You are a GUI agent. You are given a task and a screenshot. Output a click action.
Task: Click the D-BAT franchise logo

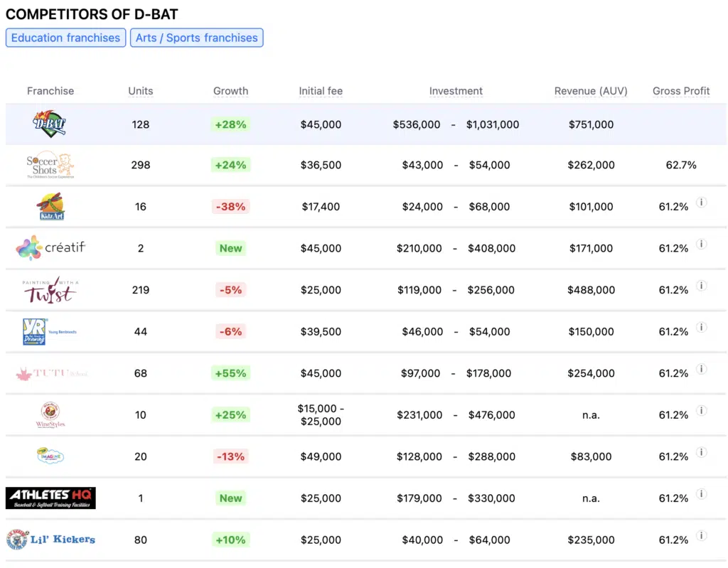[x=49, y=124]
